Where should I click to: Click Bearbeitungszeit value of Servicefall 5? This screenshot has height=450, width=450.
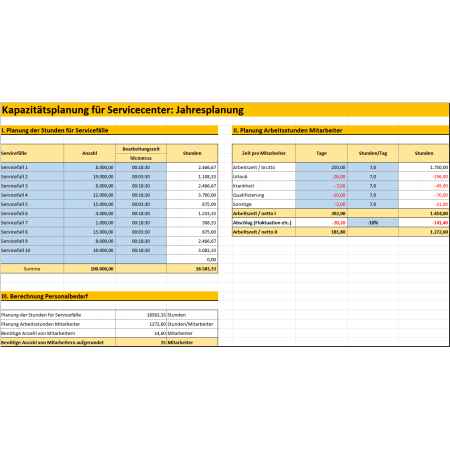click(x=141, y=204)
